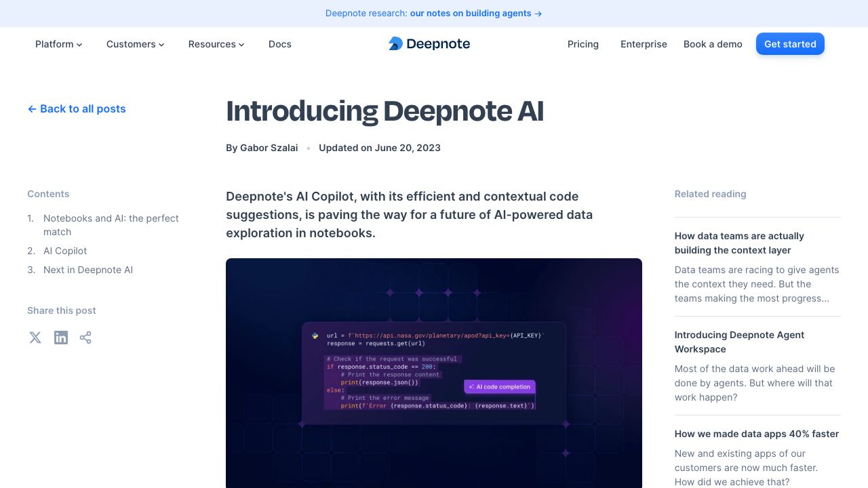Expand the Customers dropdown menu
The width and height of the screenshot is (868, 488).
click(x=136, y=44)
